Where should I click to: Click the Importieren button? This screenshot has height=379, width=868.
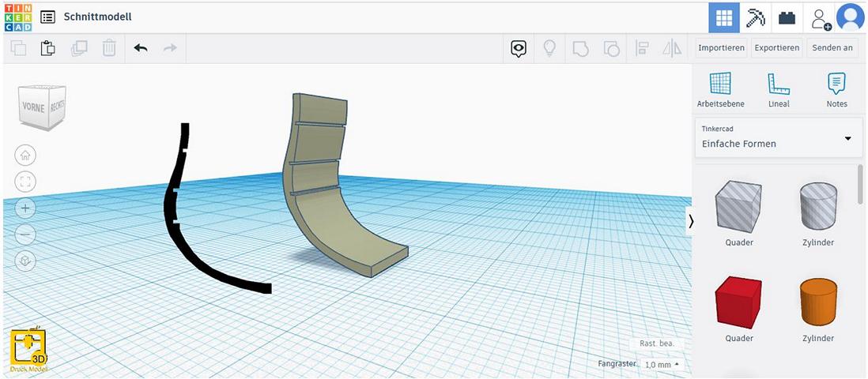coord(721,48)
